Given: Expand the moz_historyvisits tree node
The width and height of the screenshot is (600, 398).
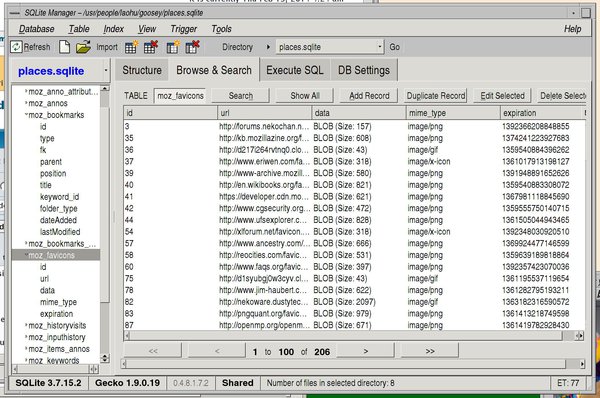Looking at the screenshot, I should pyautogui.click(x=26, y=325).
